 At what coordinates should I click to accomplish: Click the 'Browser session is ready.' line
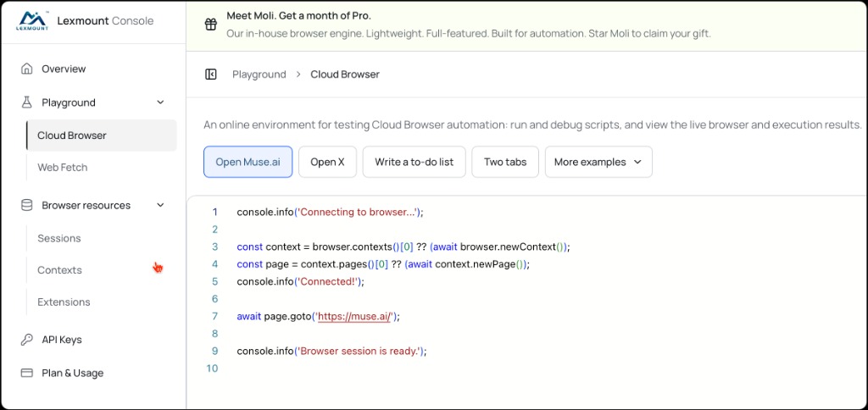coord(332,352)
